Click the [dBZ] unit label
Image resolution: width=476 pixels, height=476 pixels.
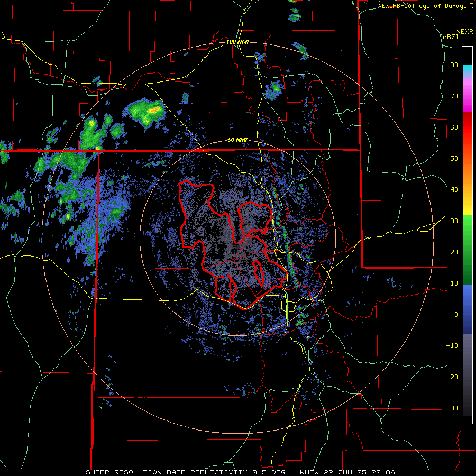(449, 37)
